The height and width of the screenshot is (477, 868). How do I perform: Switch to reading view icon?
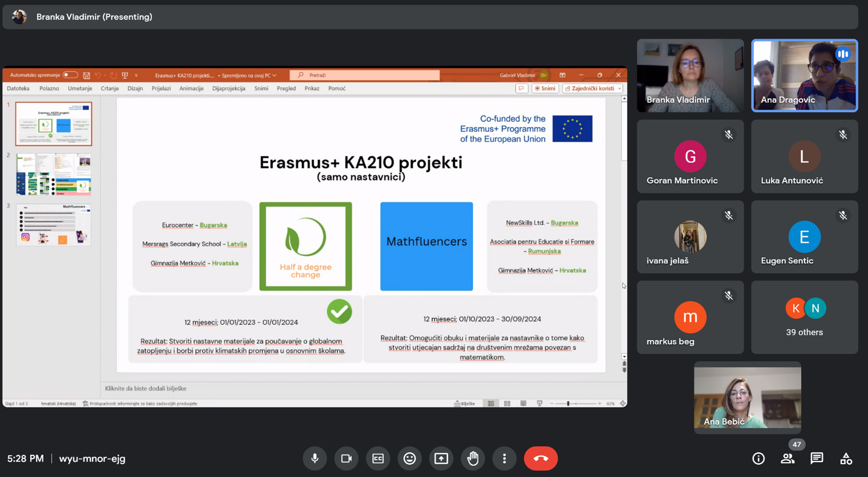[x=523, y=404]
